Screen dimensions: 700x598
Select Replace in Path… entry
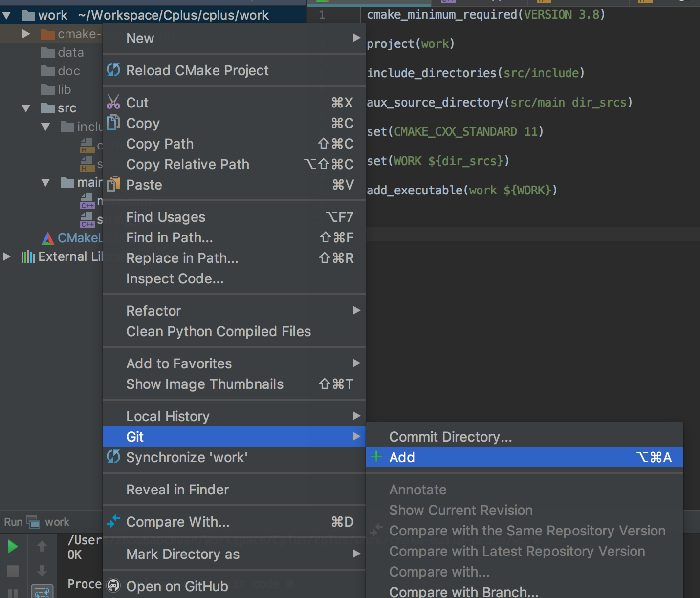[x=234, y=258]
